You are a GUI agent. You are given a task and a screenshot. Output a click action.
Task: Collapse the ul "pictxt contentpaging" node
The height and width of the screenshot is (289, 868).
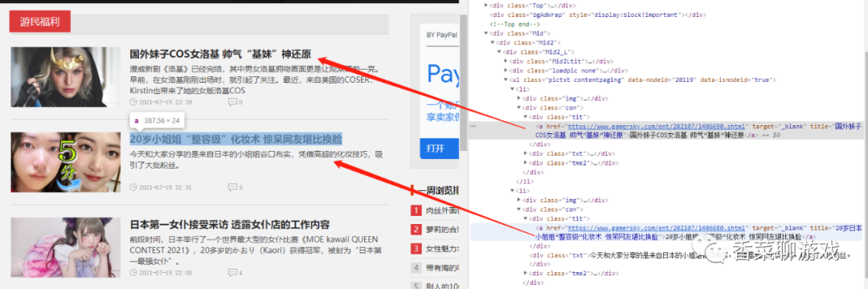coord(506,79)
